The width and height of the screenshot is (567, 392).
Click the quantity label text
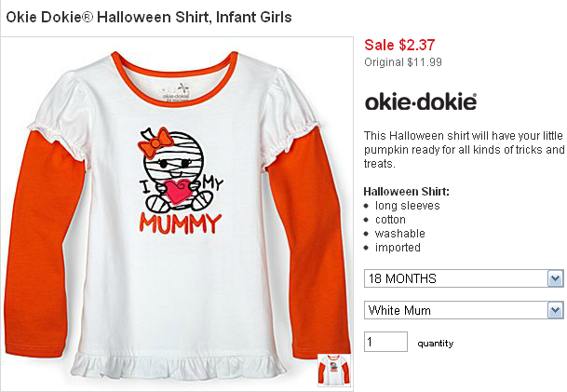436,344
